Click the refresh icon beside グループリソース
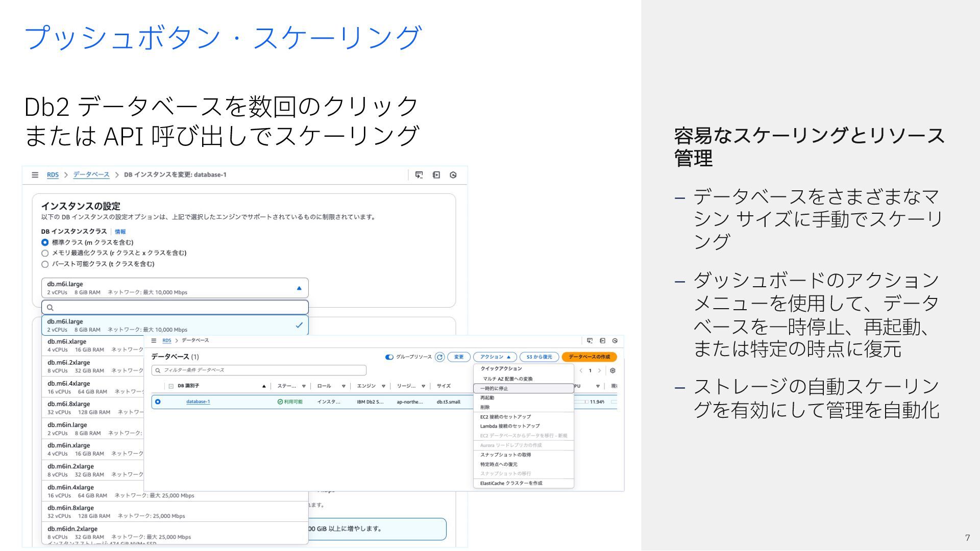The image size is (980, 551). tap(439, 357)
